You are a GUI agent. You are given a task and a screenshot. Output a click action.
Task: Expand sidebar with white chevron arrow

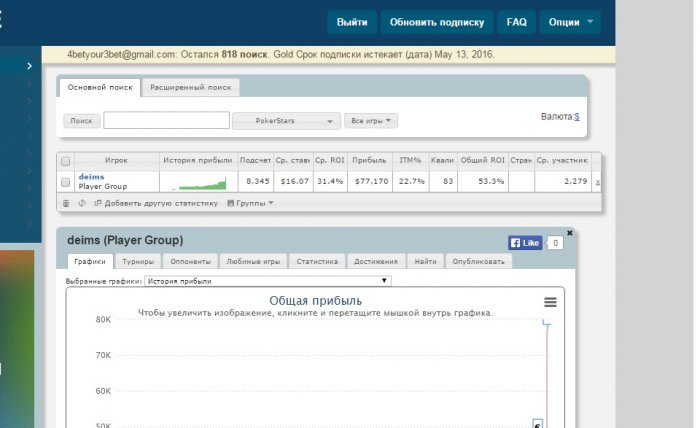pyautogui.click(x=29, y=66)
